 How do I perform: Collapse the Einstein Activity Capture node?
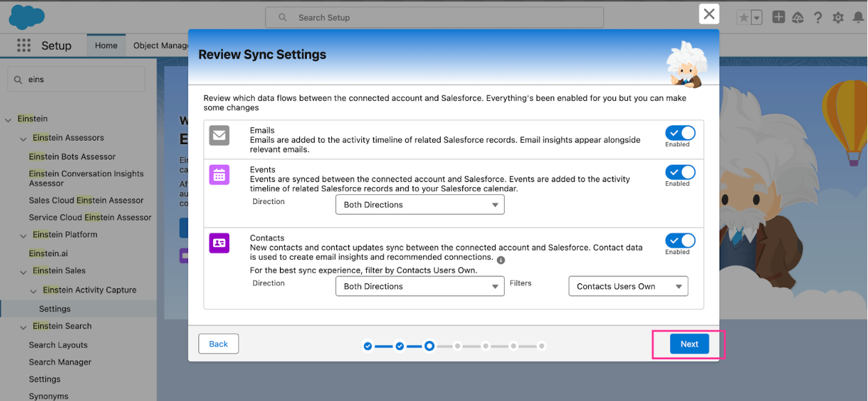click(x=33, y=290)
